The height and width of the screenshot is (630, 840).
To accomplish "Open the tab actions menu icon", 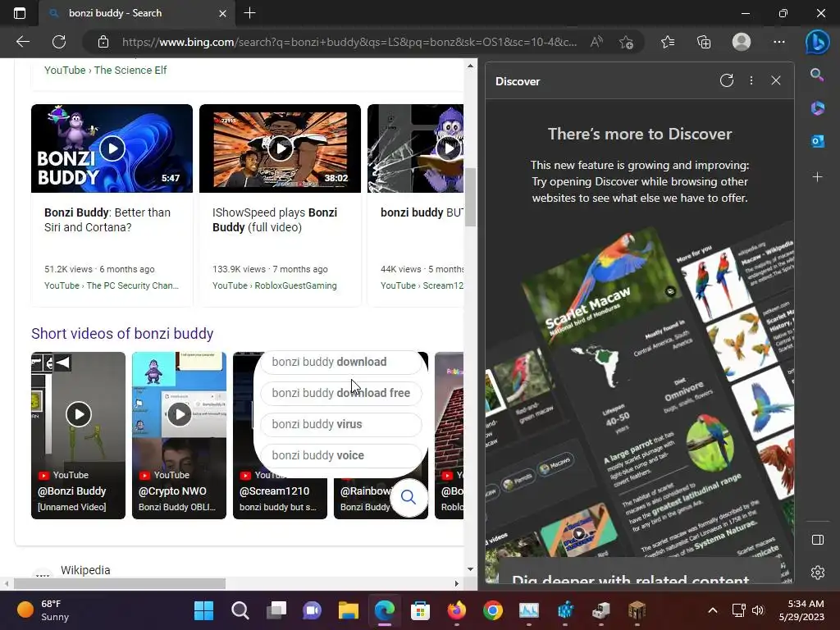I will pos(20,13).
